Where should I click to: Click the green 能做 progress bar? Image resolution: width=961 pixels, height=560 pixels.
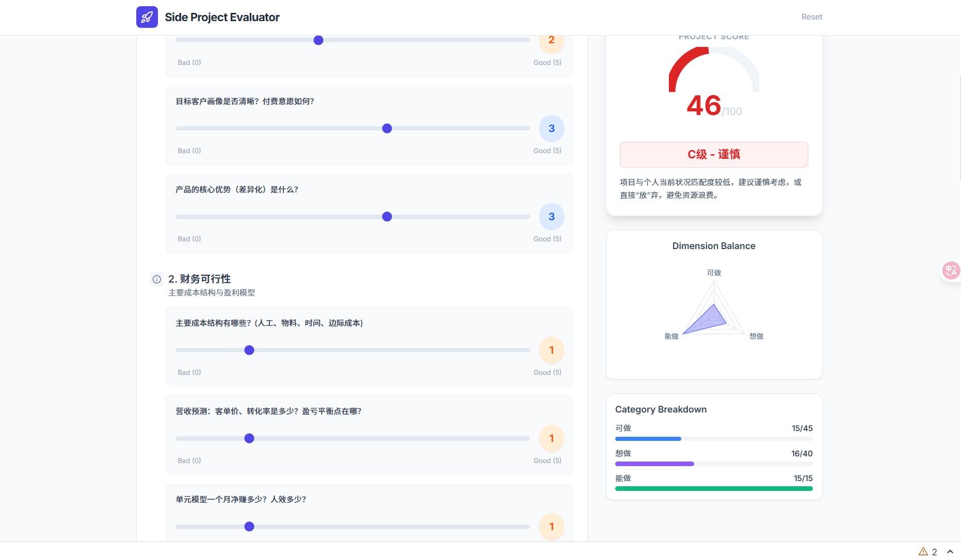click(714, 489)
